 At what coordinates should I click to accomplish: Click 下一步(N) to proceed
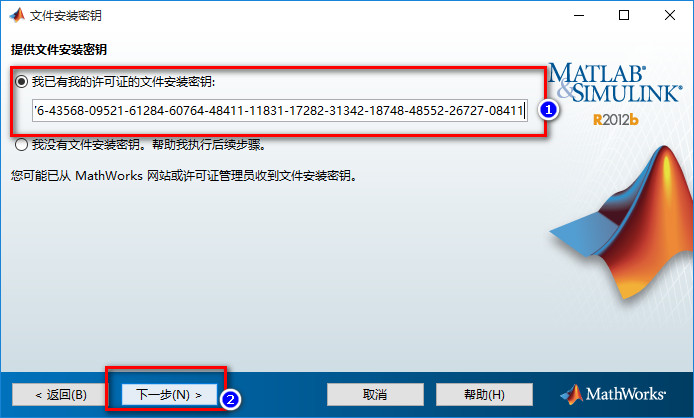click(x=170, y=394)
